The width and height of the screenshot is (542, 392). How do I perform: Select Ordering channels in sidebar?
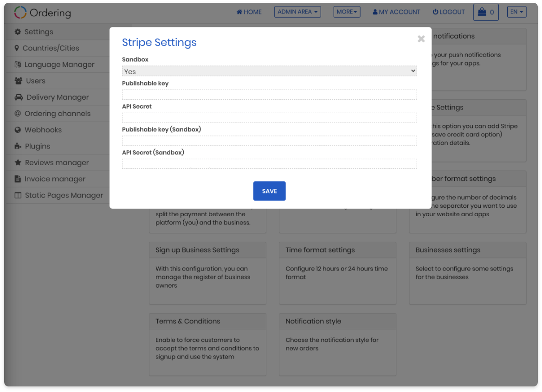click(x=58, y=113)
